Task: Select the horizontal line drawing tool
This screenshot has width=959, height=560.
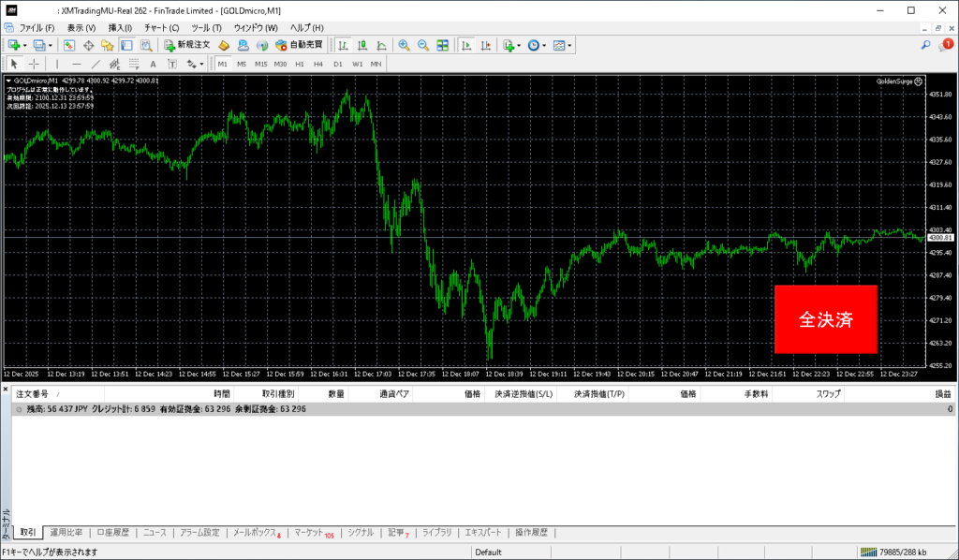Action: click(76, 64)
